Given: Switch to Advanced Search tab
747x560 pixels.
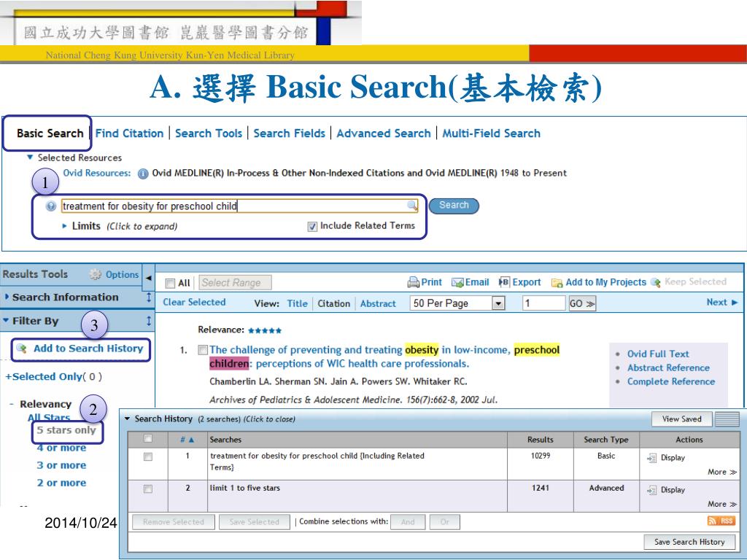Looking at the screenshot, I should 384,133.
